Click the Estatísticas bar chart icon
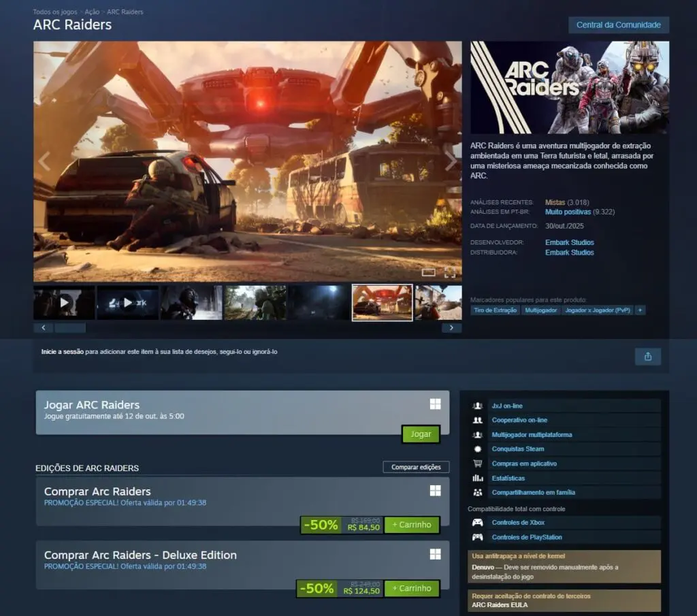Viewport: 697px width, 616px height. pos(477,479)
